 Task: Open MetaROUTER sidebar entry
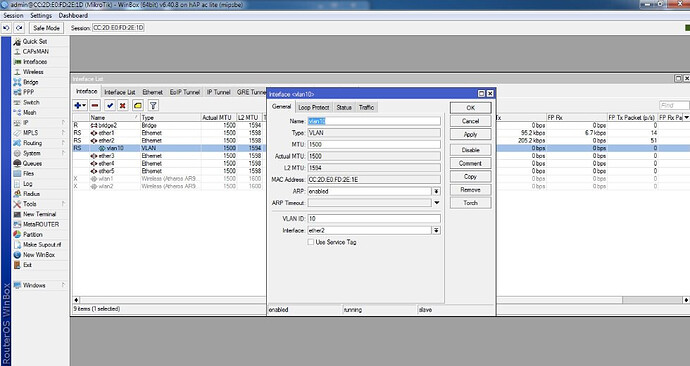(40, 224)
